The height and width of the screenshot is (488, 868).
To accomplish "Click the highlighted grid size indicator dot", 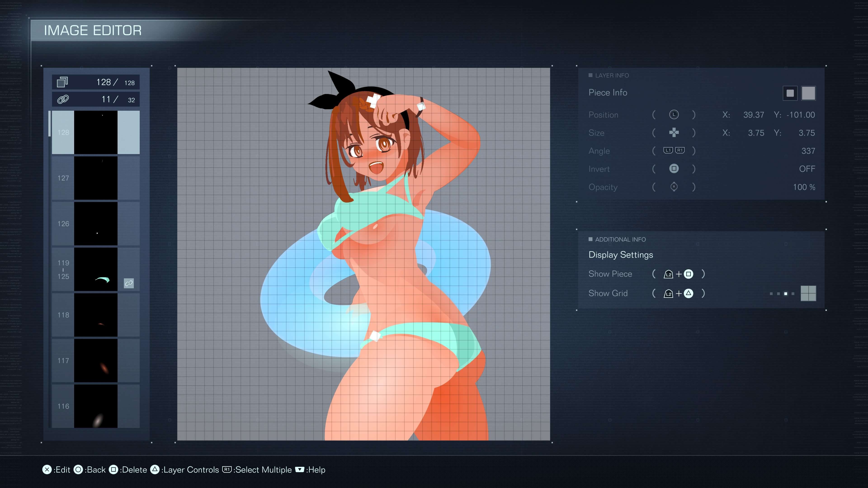I will pyautogui.click(x=785, y=294).
